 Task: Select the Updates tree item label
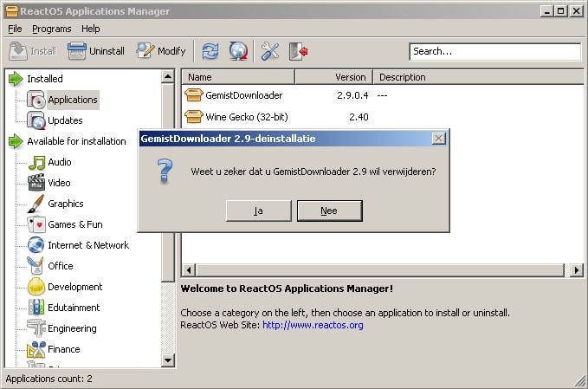pos(65,120)
